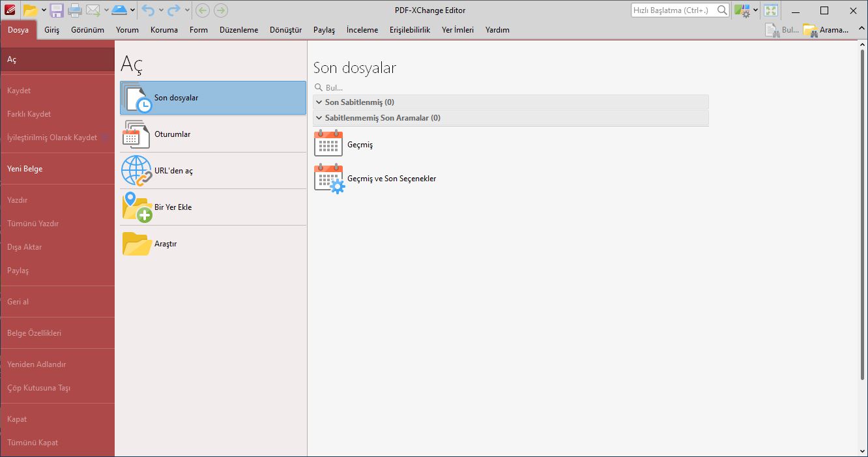Open the Dosya tab

click(18, 30)
